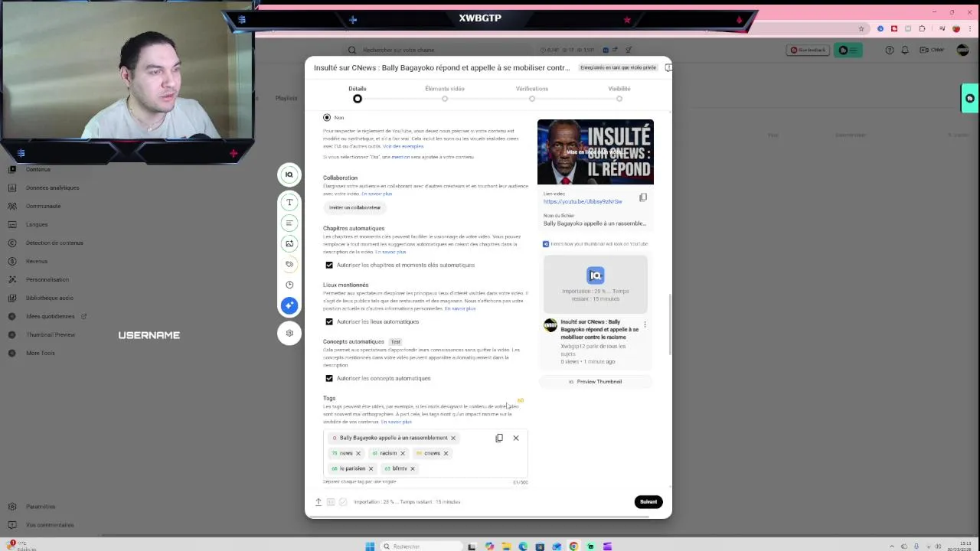980x551 pixels.
Task: Remove the 'Bally Bagayoko appelle à un rassemblement' tag
Action: tap(452, 438)
